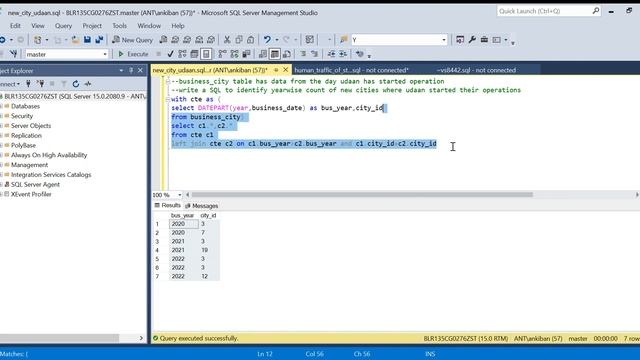Parse query with the checkmark icon
640x360 pixels.
(x=171, y=54)
